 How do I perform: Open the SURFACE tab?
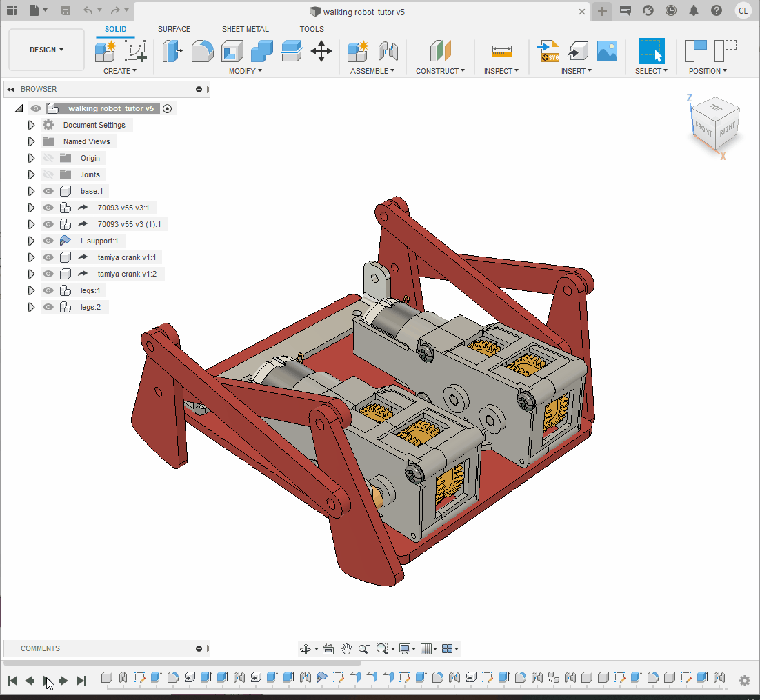[x=174, y=29]
